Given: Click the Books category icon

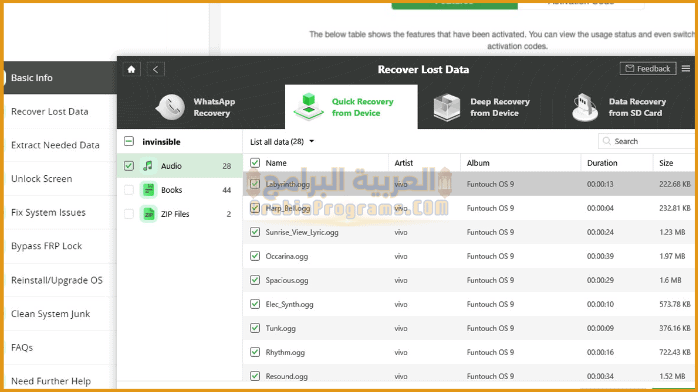Looking at the screenshot, I should 148,190.
